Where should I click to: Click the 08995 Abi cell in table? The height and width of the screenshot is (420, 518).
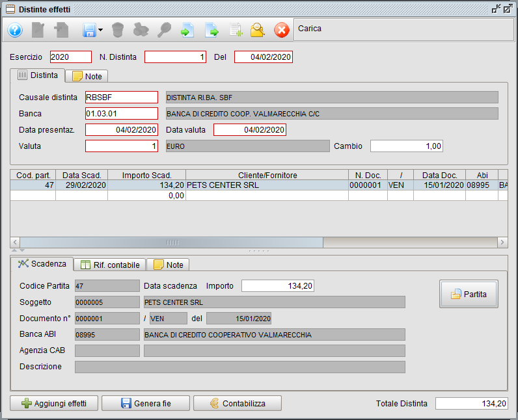482,185
